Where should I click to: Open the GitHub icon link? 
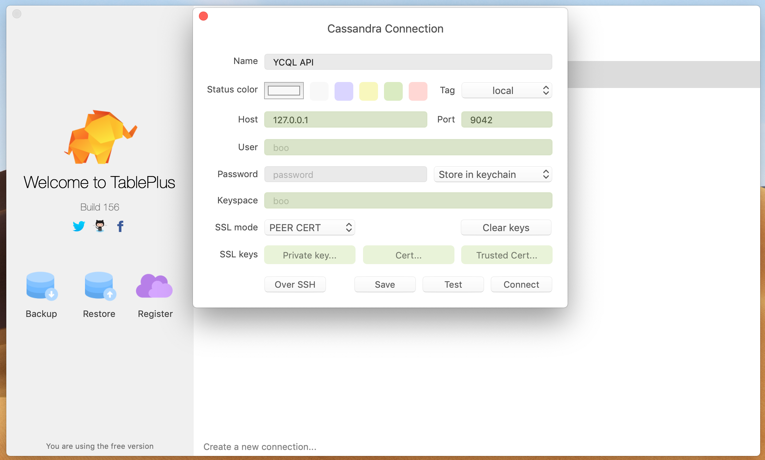(100, 227)
